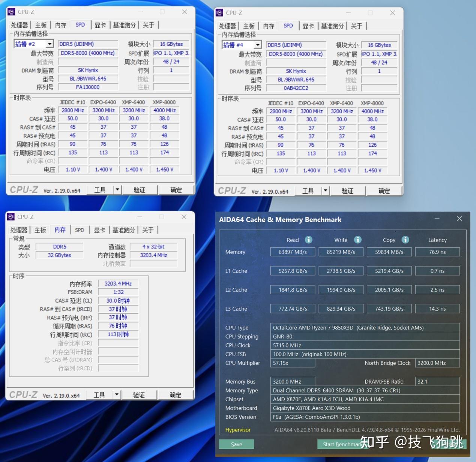The image size is (476, 462).
Task: Click Memory Read value 63897 MB/s
Action: (x=293, y=252)
